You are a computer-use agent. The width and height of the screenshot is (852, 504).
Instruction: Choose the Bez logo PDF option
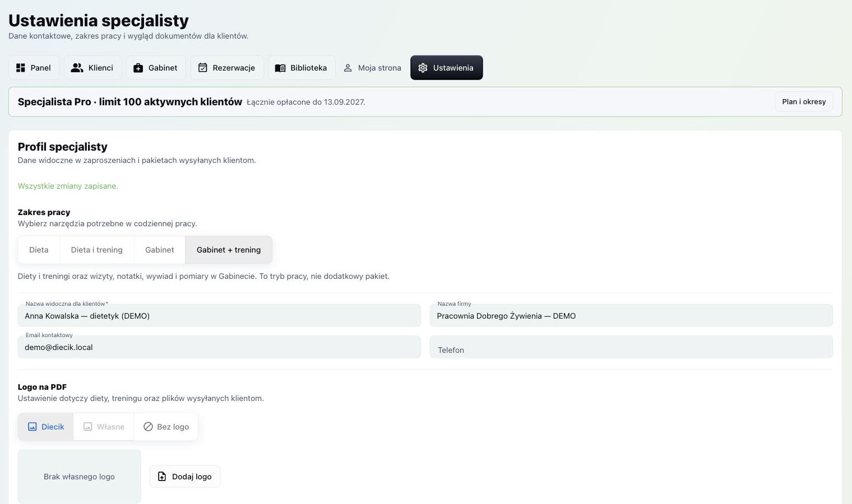[x=166, y=427]
